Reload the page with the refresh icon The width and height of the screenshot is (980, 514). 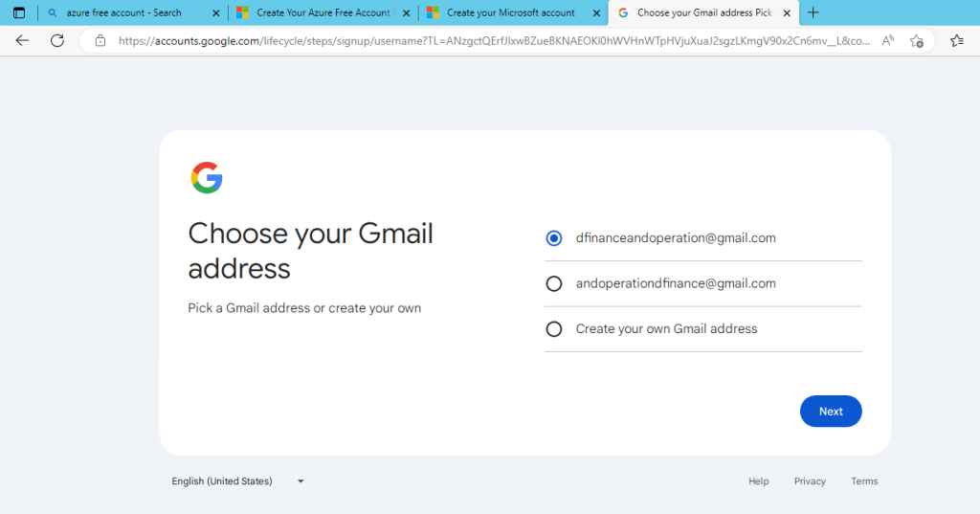click(x=56, y=40)
